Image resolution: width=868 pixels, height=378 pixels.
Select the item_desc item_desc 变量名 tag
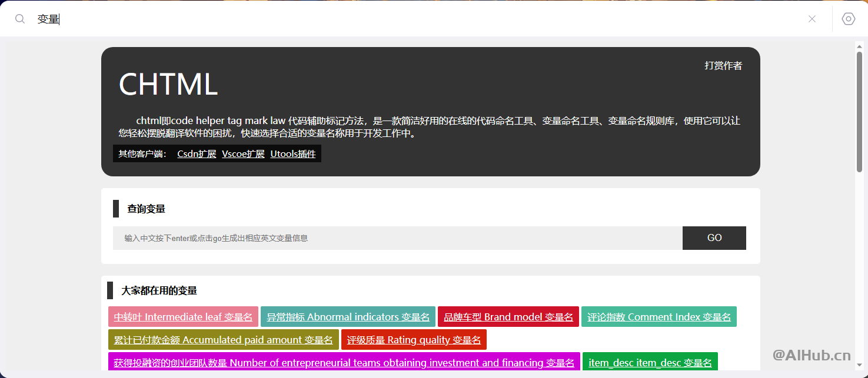point(650,363)
